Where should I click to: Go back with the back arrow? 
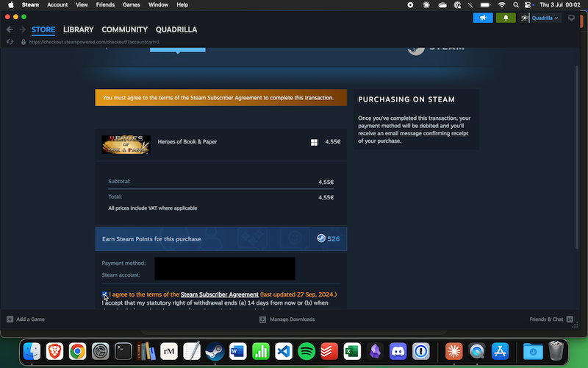tap(10, 29)
